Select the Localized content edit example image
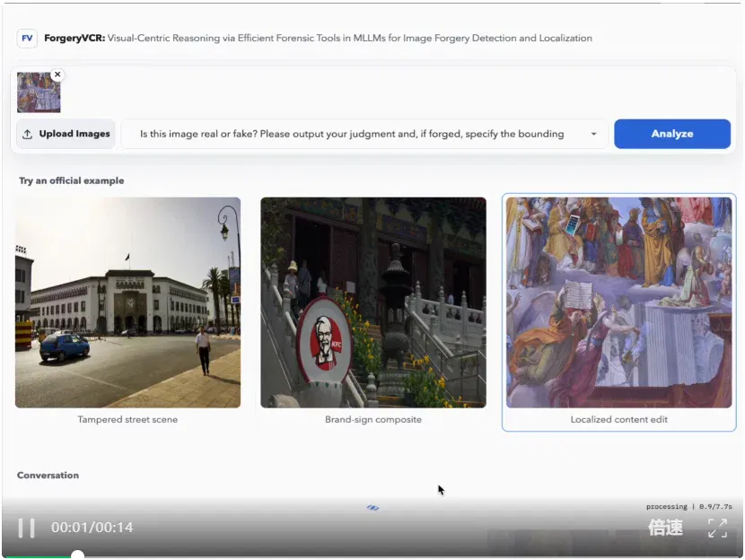The image size is (745, 560). point(618,302)
